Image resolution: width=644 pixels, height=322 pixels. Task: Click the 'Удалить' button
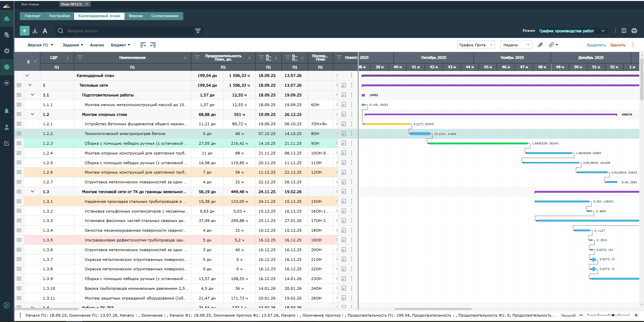coord(617,45)
